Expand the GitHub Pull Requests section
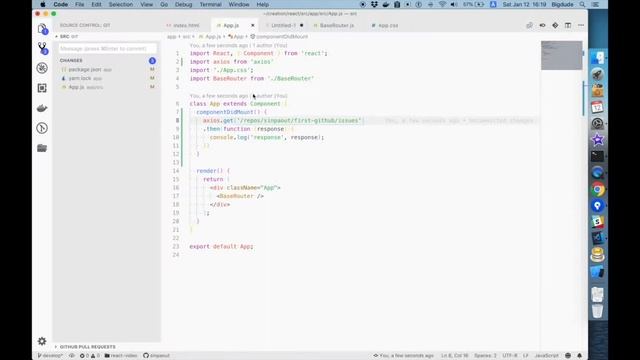640x360 pixels. point(87,347)
